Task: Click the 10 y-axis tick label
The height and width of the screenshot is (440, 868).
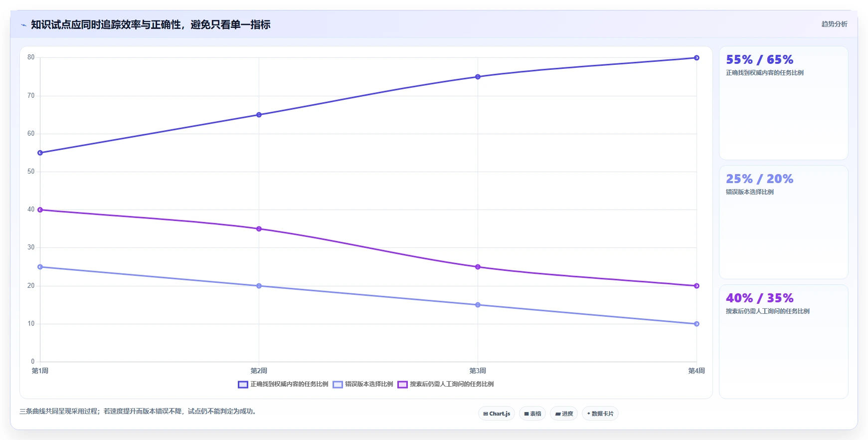Action: coord(31,323)
